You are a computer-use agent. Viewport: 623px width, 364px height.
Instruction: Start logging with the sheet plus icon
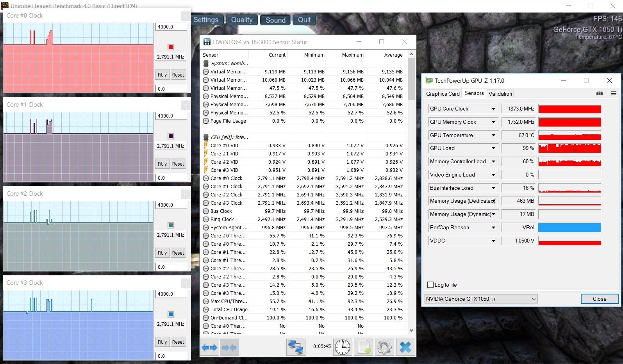[363, 347]
